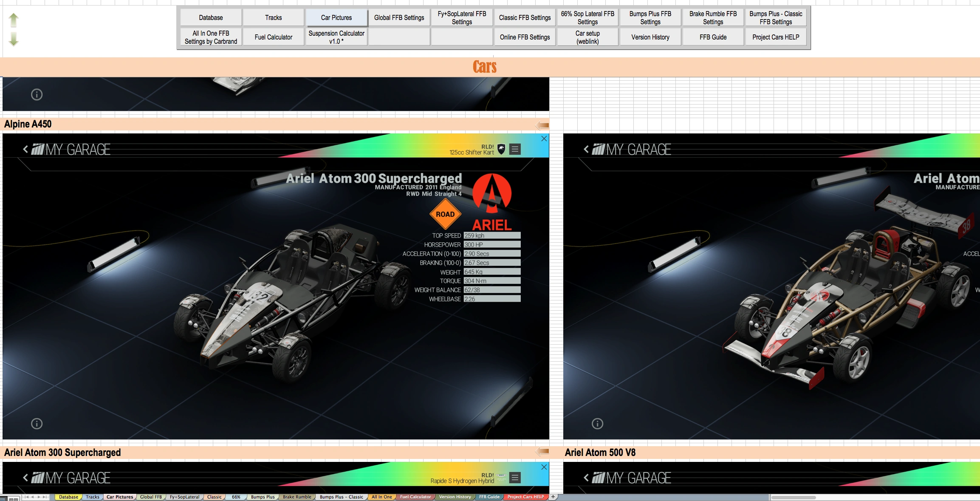Viewport: 980px width, 501px height.
Task: Open the Fuel Calculator button
Action: [x=273, y=37]
